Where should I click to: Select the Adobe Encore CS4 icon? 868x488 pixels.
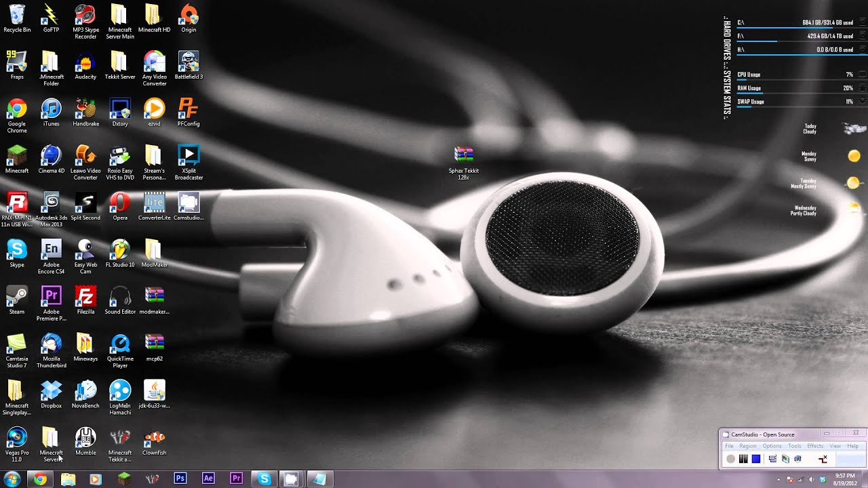tap(51, 257)
